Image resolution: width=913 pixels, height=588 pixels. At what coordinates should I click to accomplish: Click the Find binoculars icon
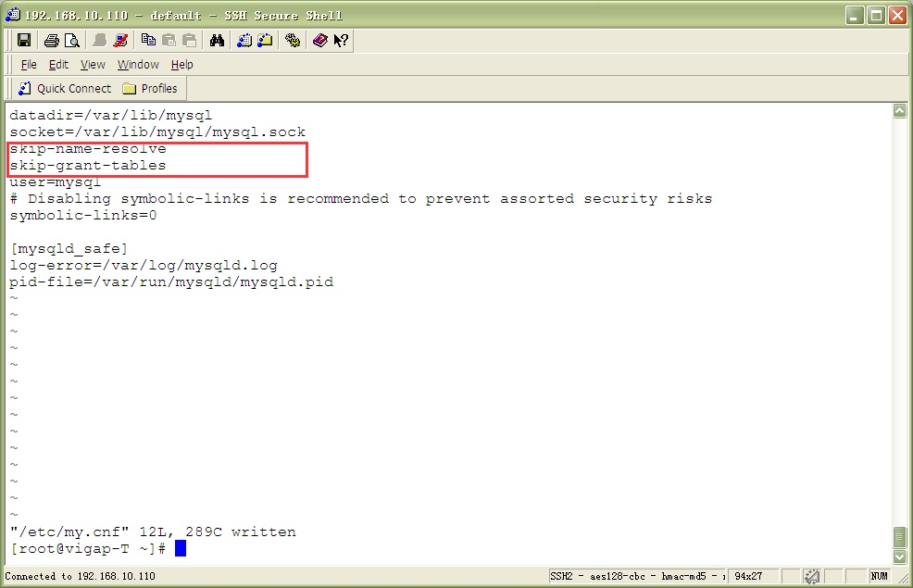click(x=218, y=40)
